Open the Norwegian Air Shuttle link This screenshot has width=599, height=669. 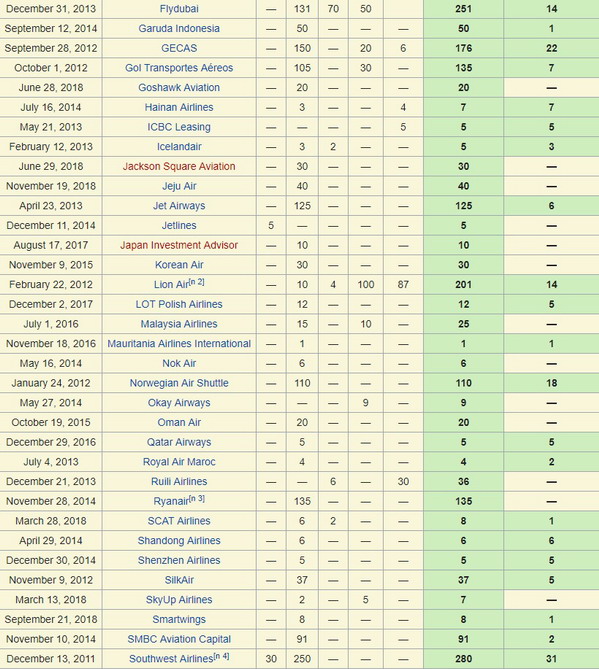pos(179,383)
